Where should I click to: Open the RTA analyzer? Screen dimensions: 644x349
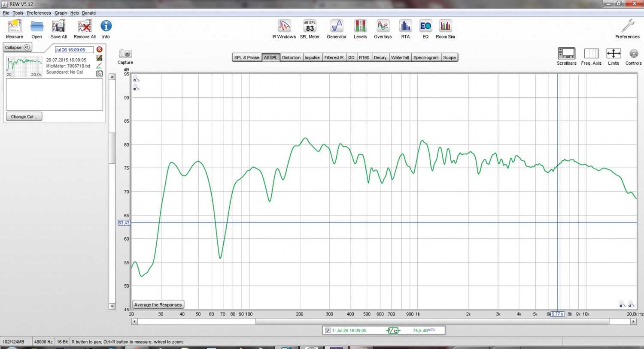[x=405, y=27]
